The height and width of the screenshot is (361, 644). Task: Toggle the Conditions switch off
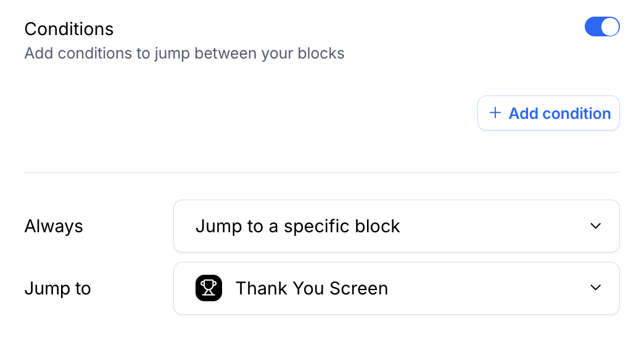point(601,27)
